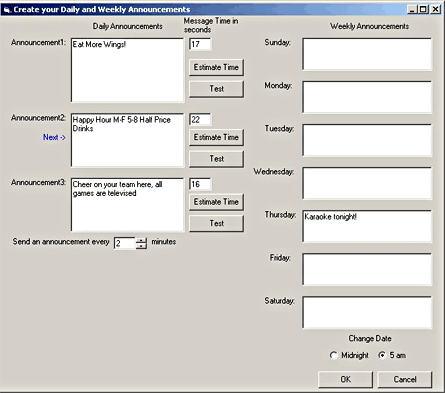Click message time field showing 22
Screen dimensions: 445x393
click(x=200, y=119)
